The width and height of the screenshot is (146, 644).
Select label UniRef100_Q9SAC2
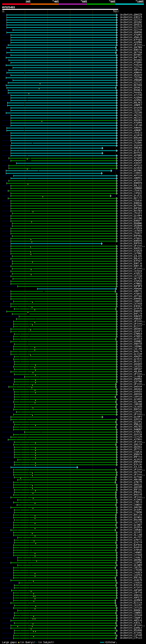point(131,87)
